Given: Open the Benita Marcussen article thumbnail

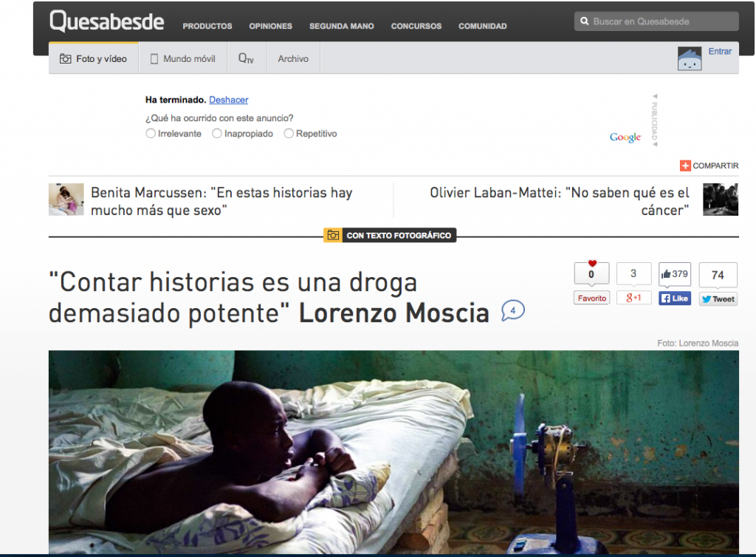Looking at the screenshot, I should pyautogui.click(x=66, y=199).
